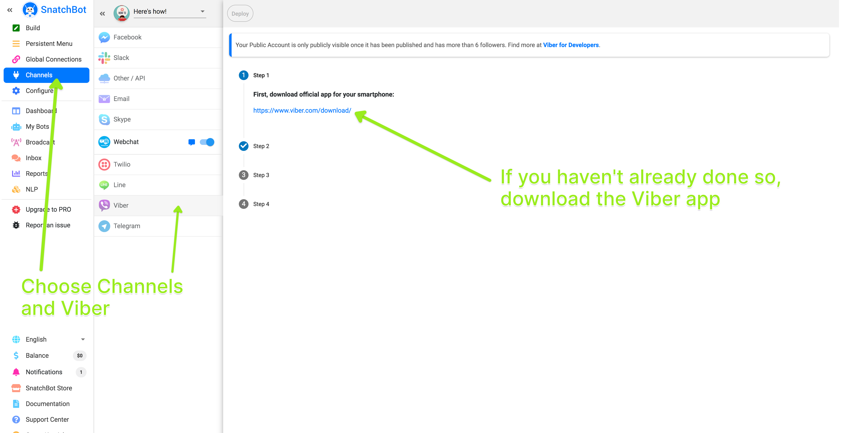Screen dimensions: 868x433
Task: Click the Webchat chat bubble icon
Action: (191, 142)
